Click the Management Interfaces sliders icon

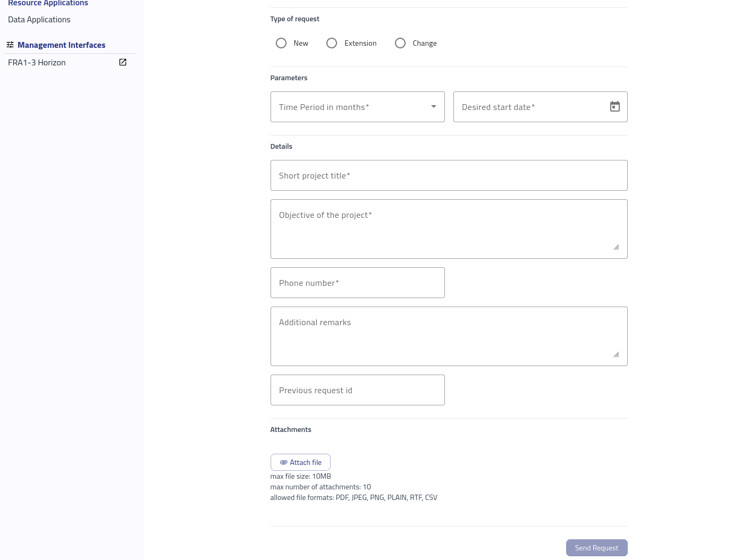(10, 45)
